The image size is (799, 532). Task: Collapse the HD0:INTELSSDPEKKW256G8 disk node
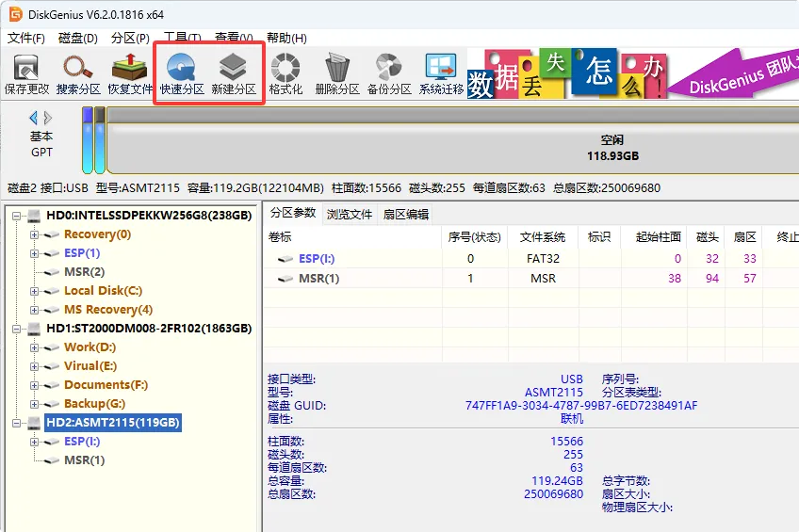click(16, 216)
